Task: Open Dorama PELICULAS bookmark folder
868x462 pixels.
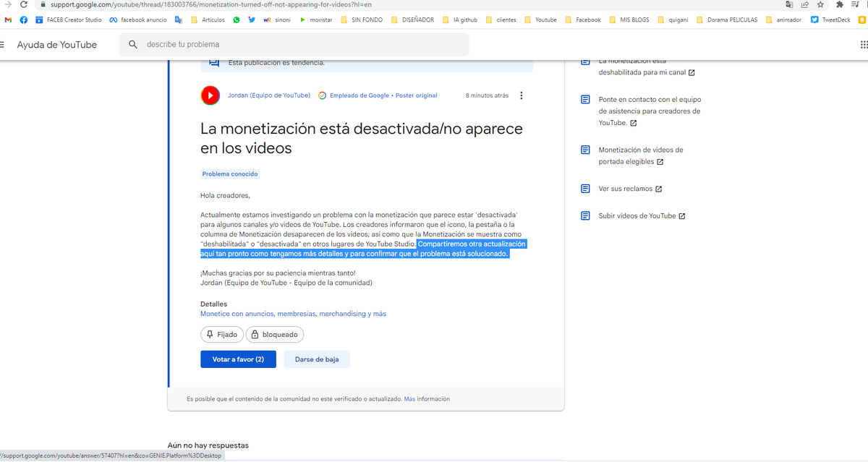Action: pos(726,20)
